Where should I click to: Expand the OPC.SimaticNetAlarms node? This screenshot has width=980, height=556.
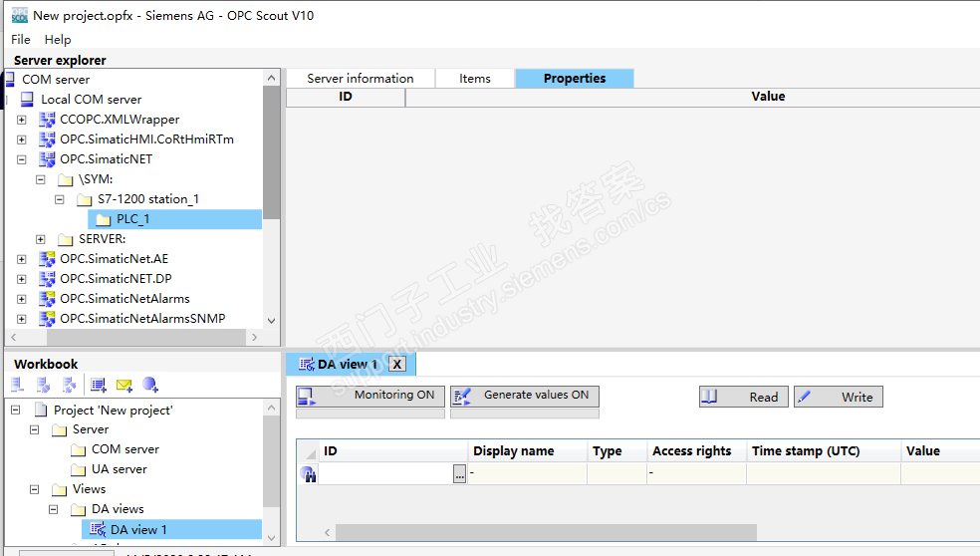[22, 299]
